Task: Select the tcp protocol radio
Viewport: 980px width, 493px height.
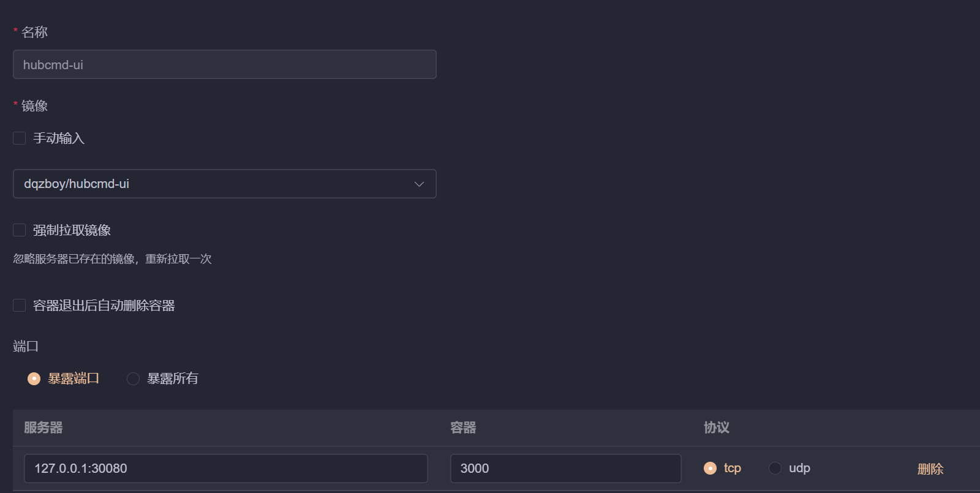Action: 710,469
